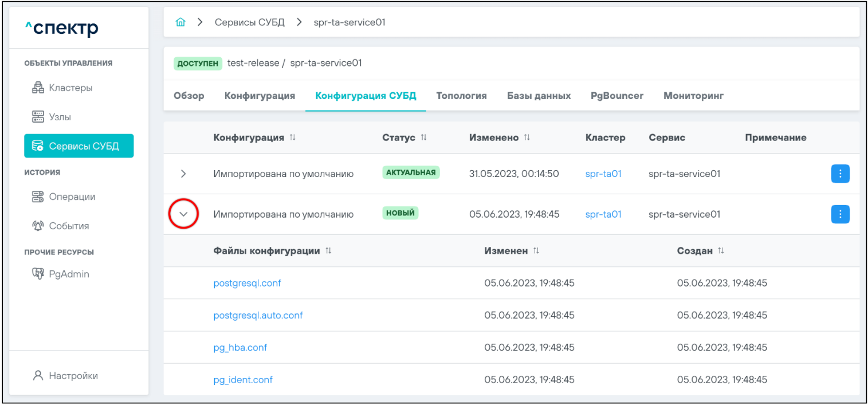The height and width of the screenshot is (405, 868).
Task: Go to Кластеры in sidebar
Action: tap(70, 88)
